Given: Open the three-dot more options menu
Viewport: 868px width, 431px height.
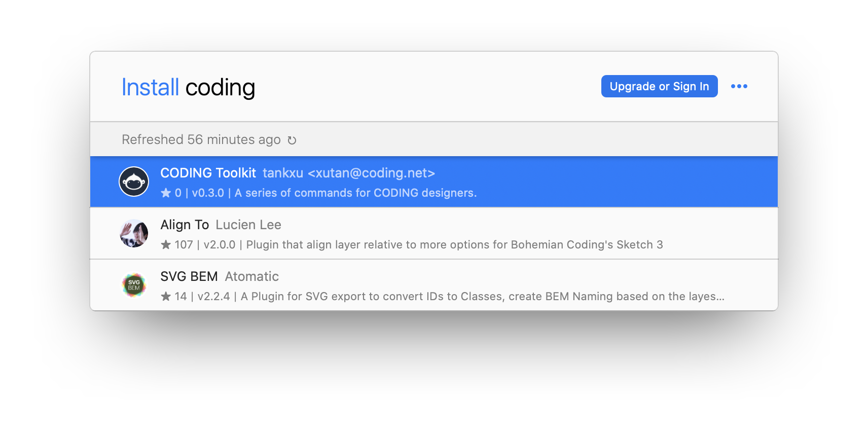Looking at the screenshot, I should [739, 86].
